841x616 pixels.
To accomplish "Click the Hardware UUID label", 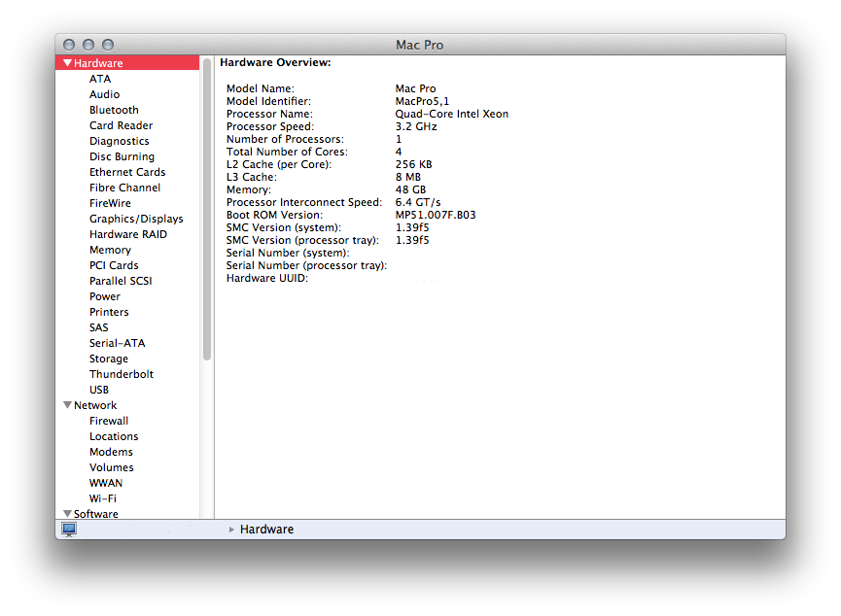I will point(267,278).
